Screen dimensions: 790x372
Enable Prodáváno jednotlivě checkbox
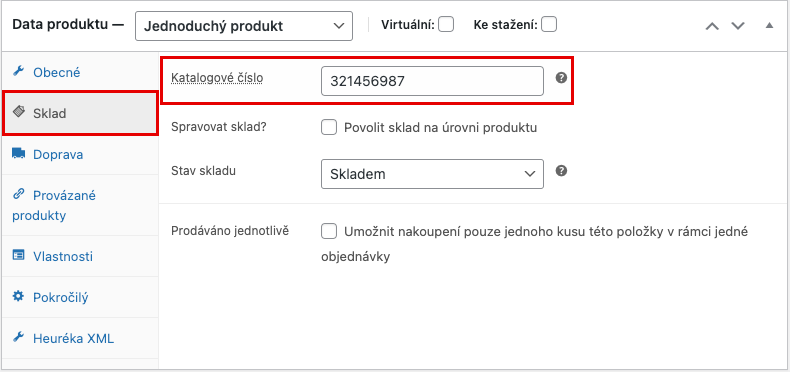tap(329, 231)
